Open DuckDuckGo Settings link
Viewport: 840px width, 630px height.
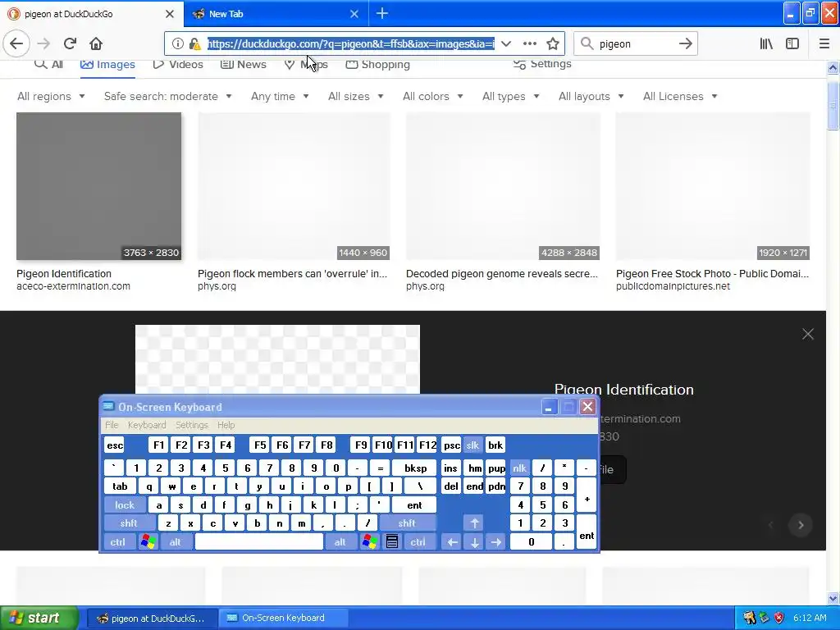(x=542, y=64)
